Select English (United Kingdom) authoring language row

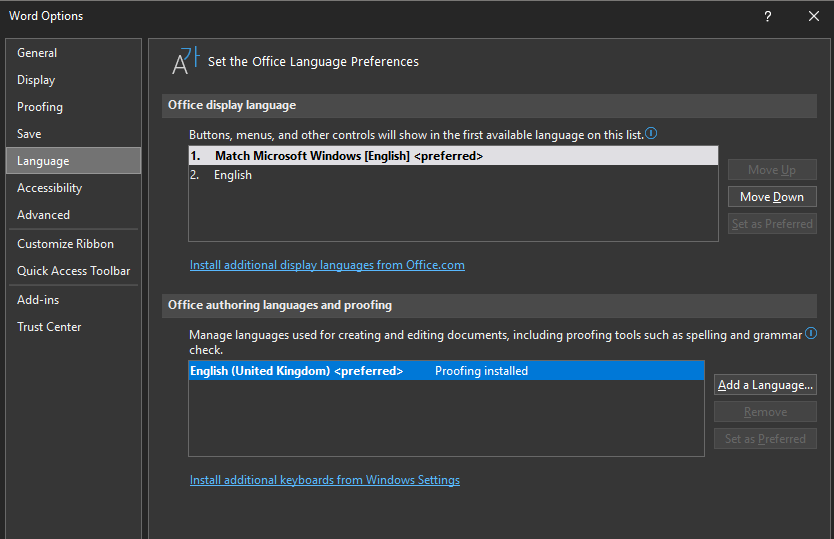[x=446, y=371]
